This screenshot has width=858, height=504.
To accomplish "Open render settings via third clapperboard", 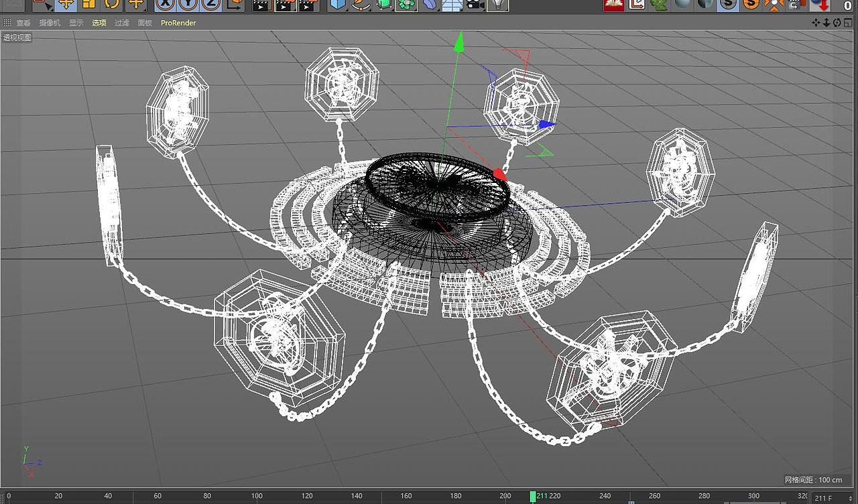I will pos(308,5).
